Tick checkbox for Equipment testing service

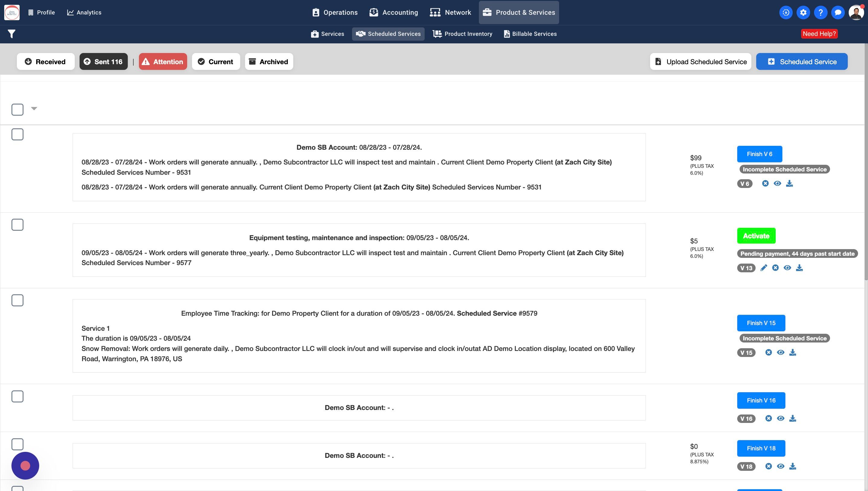17,225
